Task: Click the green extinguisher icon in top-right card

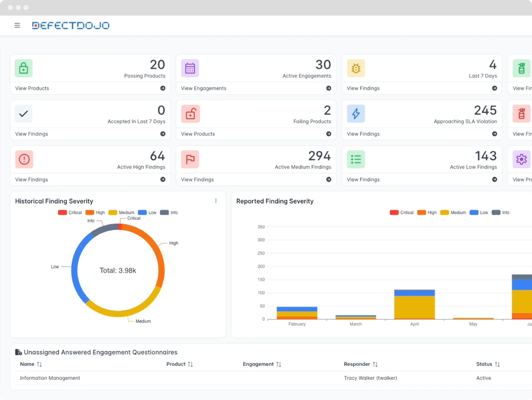Action: (x=521, y=68)
